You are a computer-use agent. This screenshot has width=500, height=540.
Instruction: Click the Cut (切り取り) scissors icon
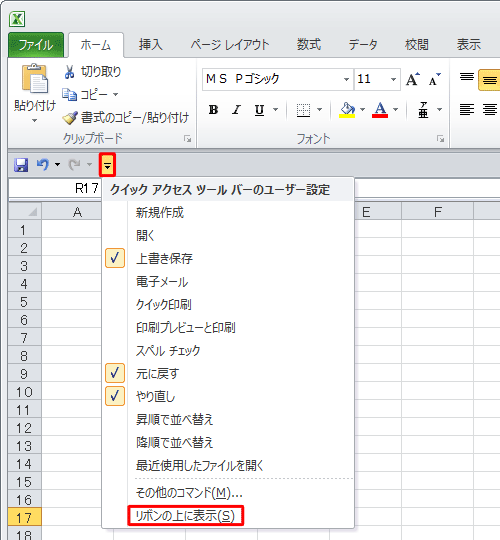click(70, 72)
